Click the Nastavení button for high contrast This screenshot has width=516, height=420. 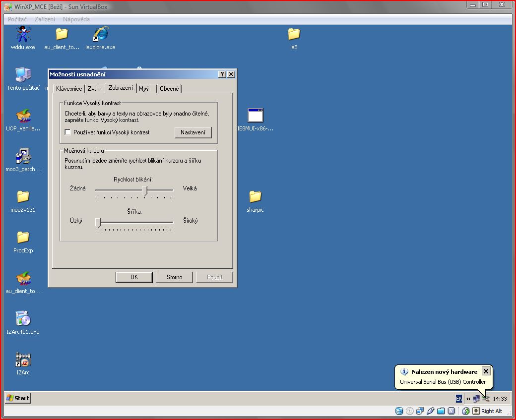pos(193,132)
